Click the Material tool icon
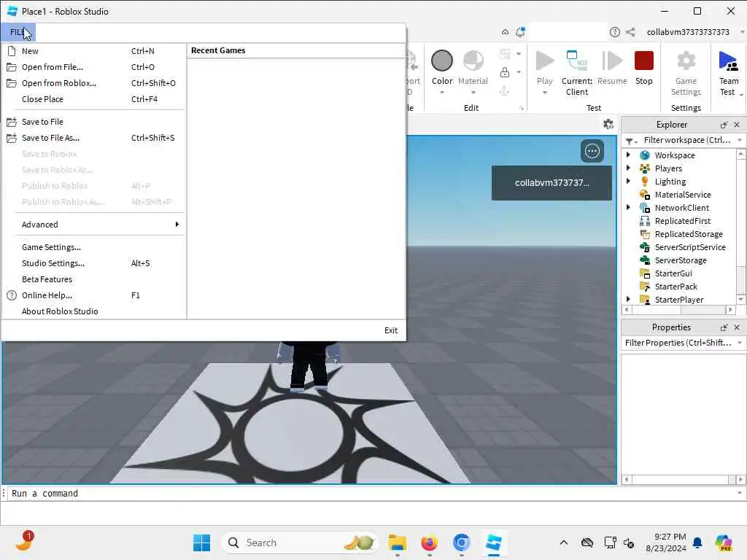Viewport: 747px width, 560px height. [x=473, y=61]
